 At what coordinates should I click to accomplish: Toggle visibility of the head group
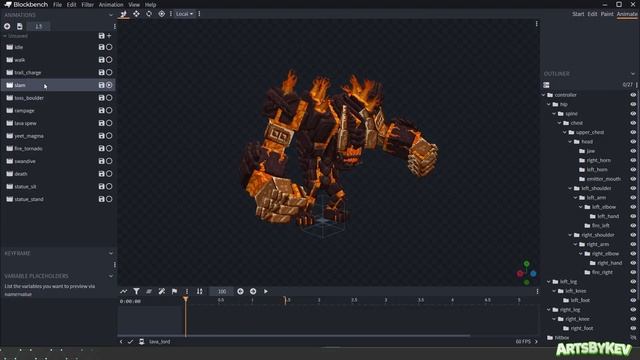(x=633, y=142)
